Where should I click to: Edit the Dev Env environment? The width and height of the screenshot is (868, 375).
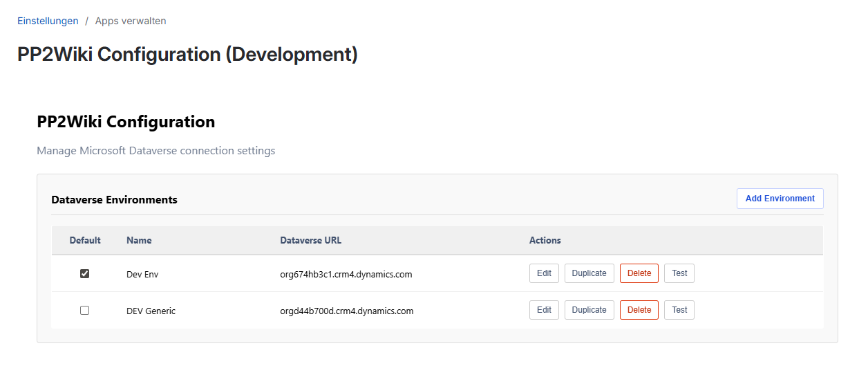(544, 273)
